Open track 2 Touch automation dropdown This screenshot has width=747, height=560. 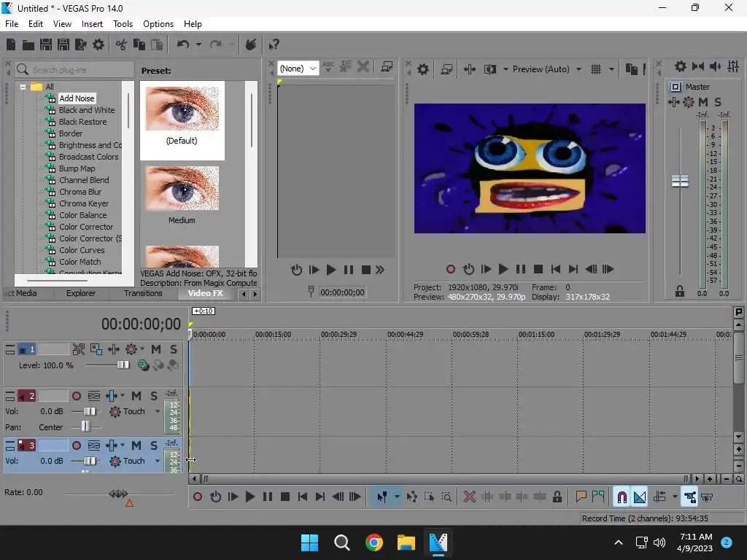[x=158, y=411]
